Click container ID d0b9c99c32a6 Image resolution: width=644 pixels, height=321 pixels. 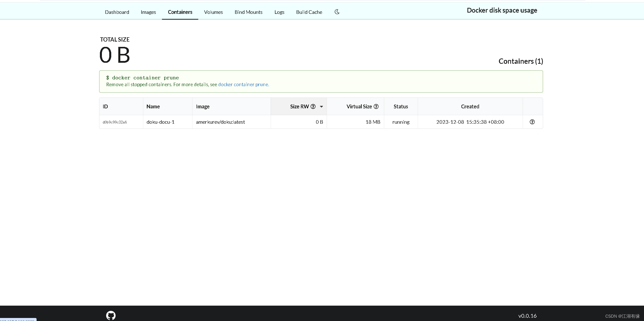click(115, 122)
